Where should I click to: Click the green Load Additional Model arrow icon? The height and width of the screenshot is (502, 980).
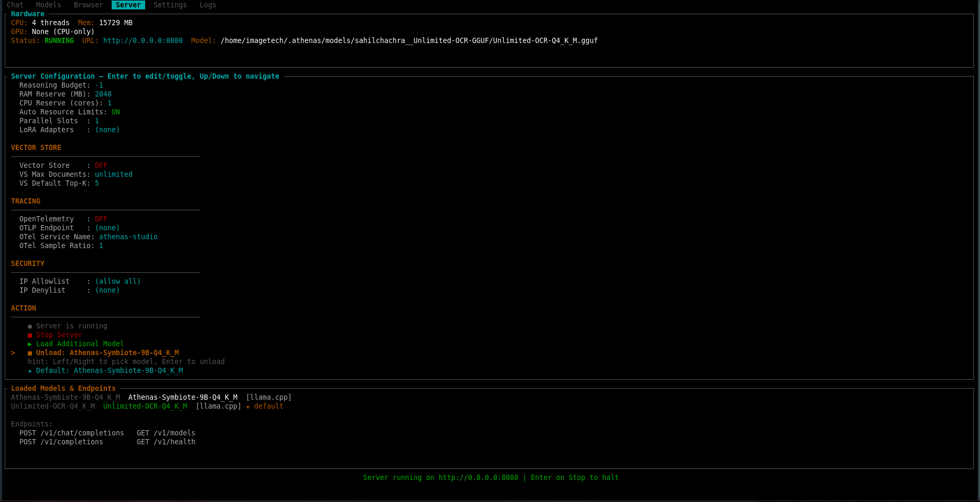pos(30,344)
